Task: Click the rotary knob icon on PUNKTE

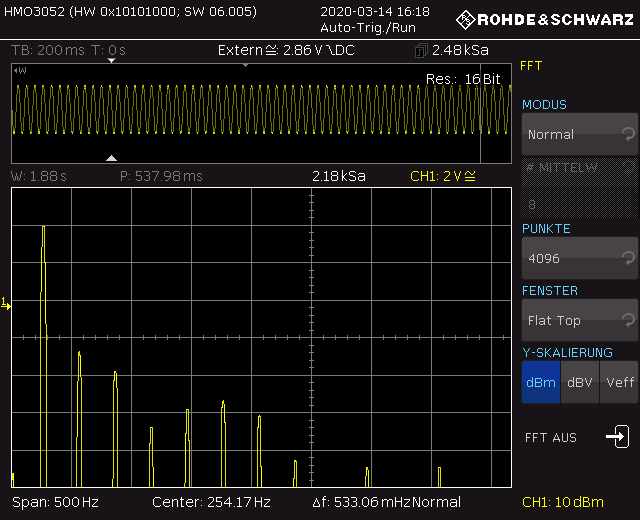Action: point(627,257)
